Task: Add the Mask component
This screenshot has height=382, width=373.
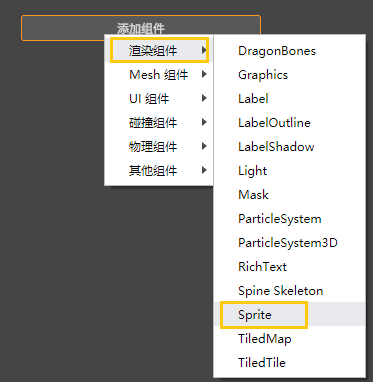Action: coord(289,195)
